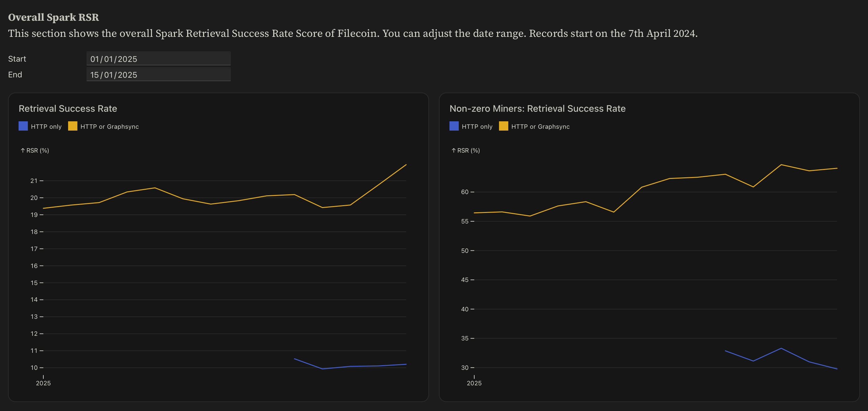Click blue HTTP only swatch in Non-zero Miners chart
Screen dimensions: 868x411
pyautogui.click(x=454, y=126)
